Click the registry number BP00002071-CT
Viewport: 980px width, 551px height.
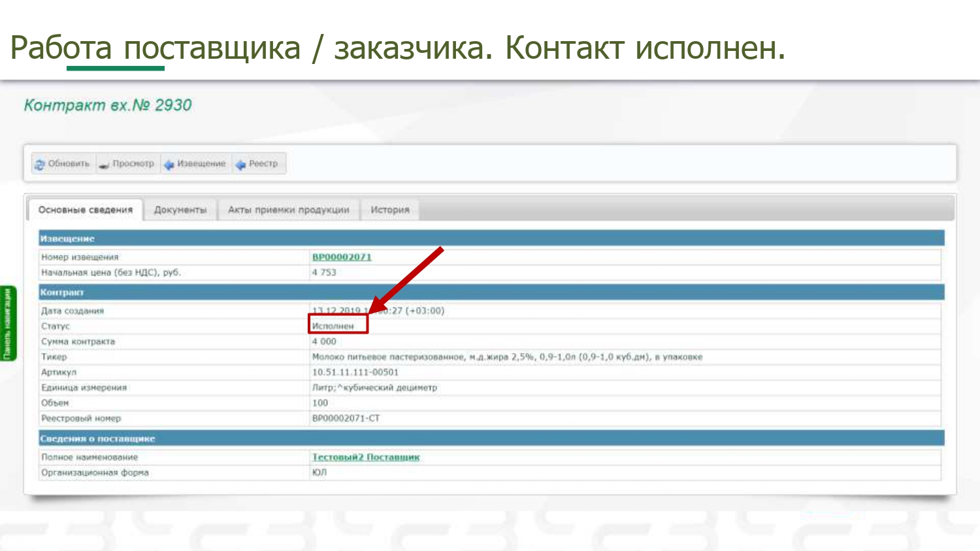[346, 418]
